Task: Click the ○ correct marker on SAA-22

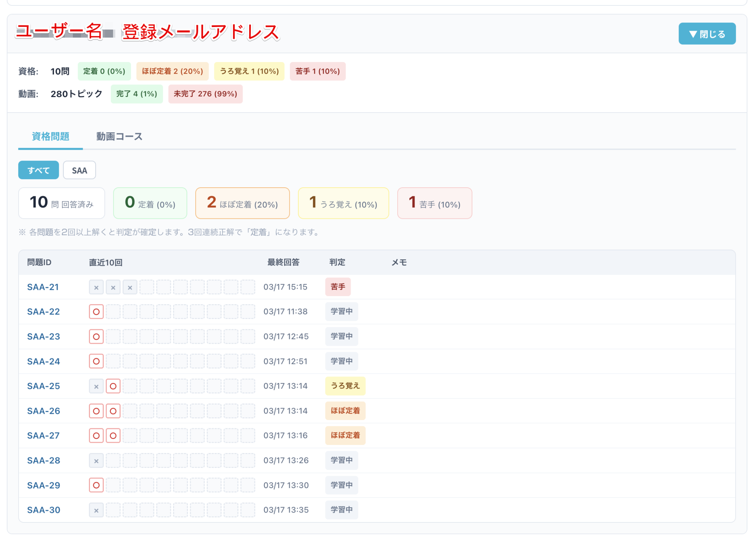Action: 96,311
